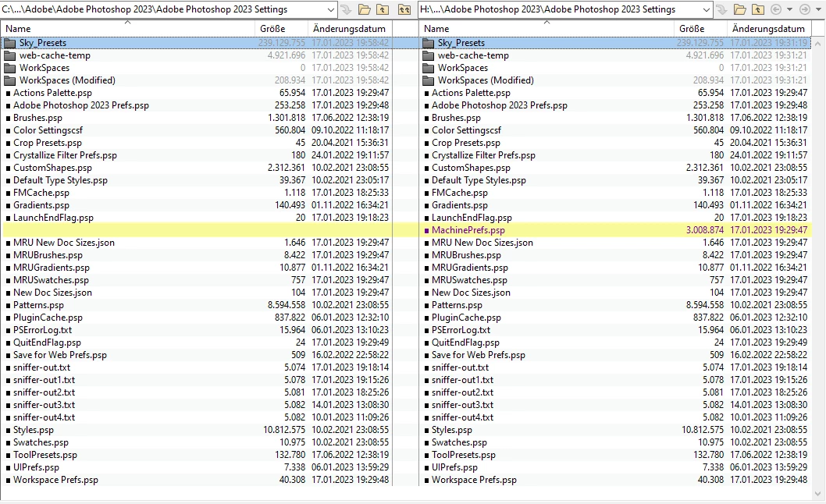Click the right pane browse folder icon
The image size is (826, 504).
[739, 9]
